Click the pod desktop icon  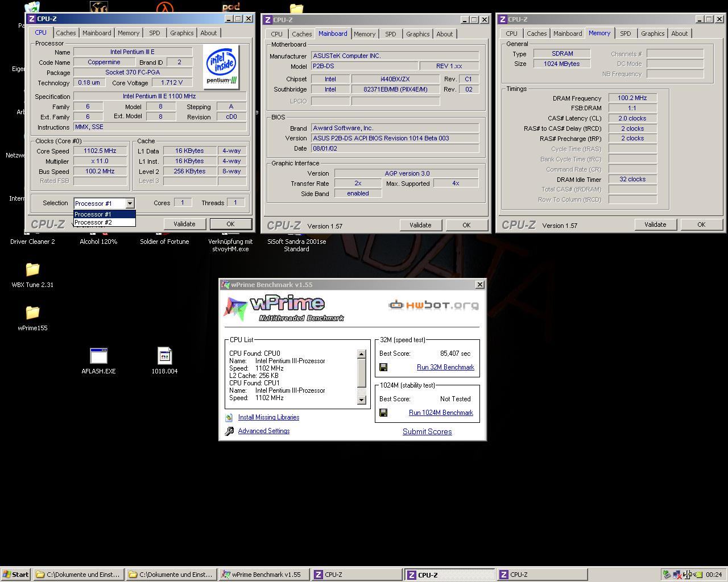point(231,7)
